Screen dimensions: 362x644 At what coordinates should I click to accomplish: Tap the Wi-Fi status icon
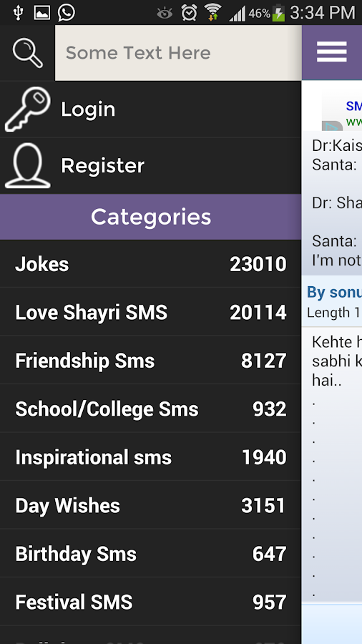pos(212,12)
